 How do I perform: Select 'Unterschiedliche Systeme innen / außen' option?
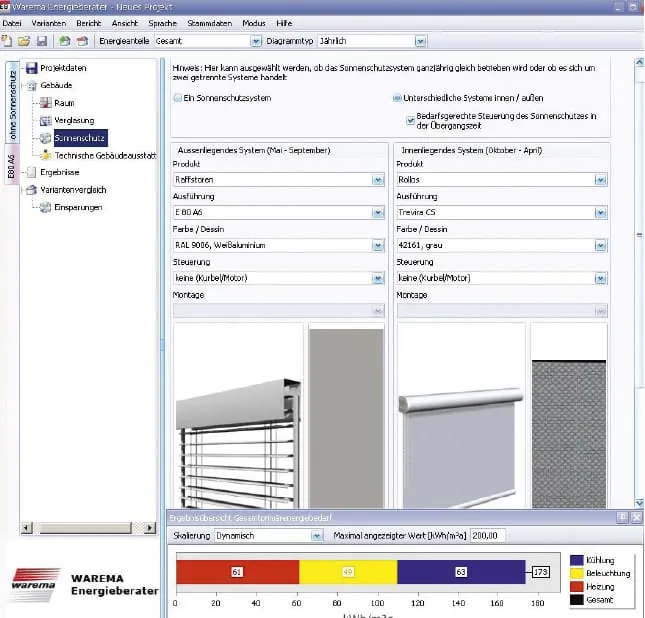(397, 98)
